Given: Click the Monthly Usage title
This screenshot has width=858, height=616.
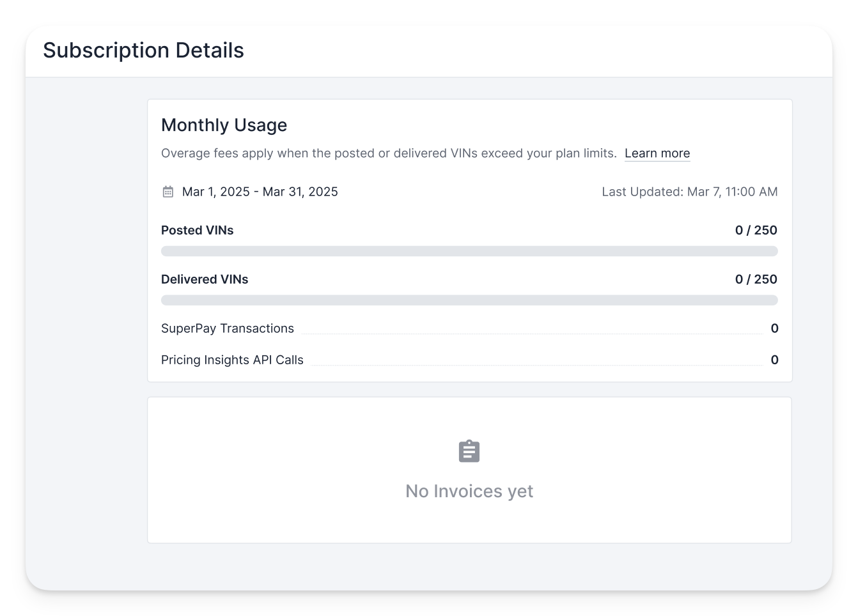Looking at the screenshot, I should coord(224,125).
